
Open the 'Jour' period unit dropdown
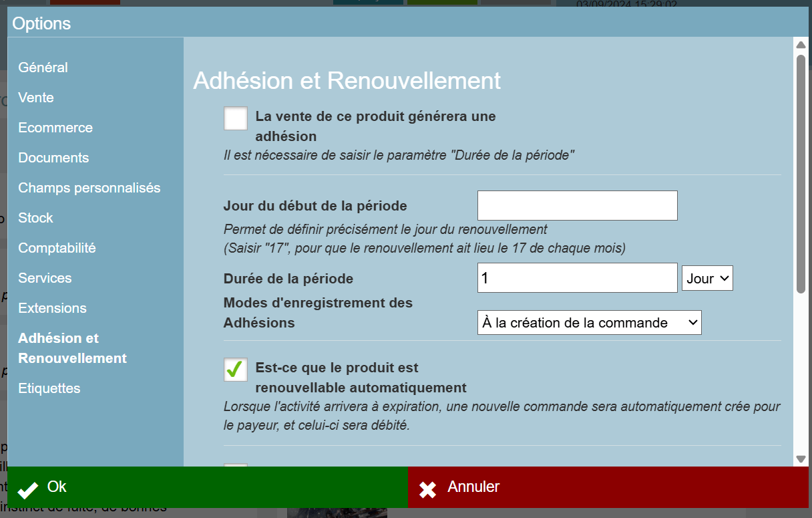click(x=707, y=278)
